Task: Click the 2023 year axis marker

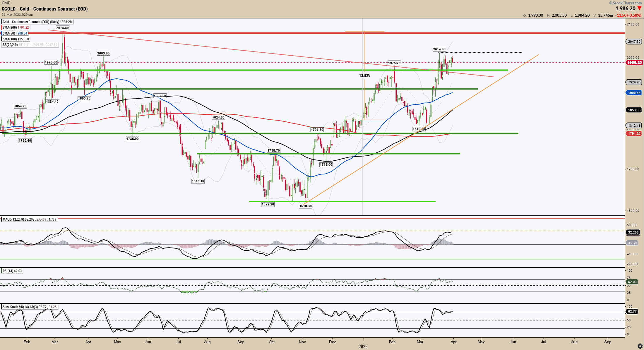Action: (363, 346)
